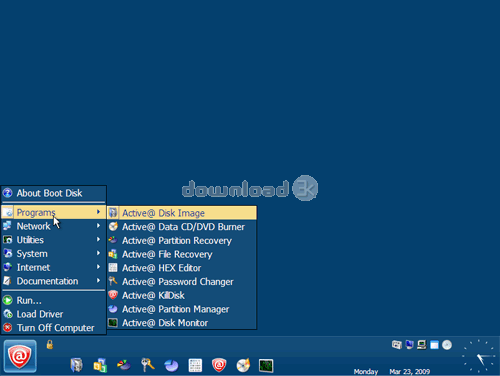Open Partition Manager pie-chart taskbar icon
The image size is (500, 376).
pos(171,365)
